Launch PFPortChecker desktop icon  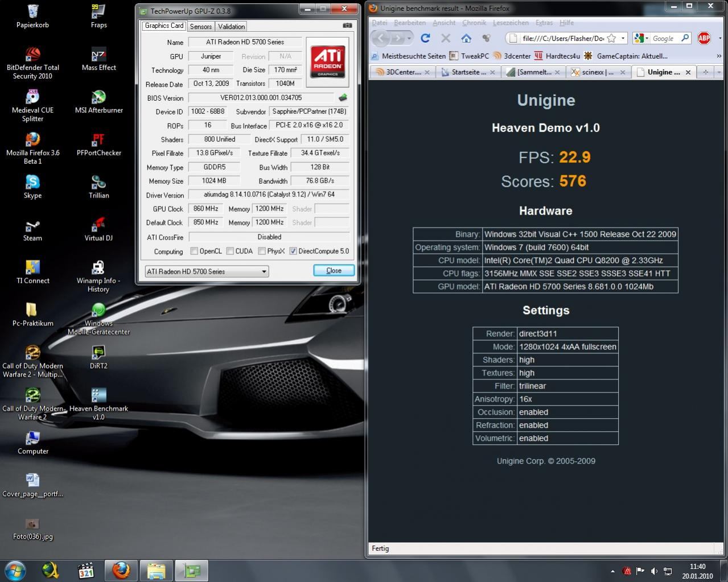[98, 144]
